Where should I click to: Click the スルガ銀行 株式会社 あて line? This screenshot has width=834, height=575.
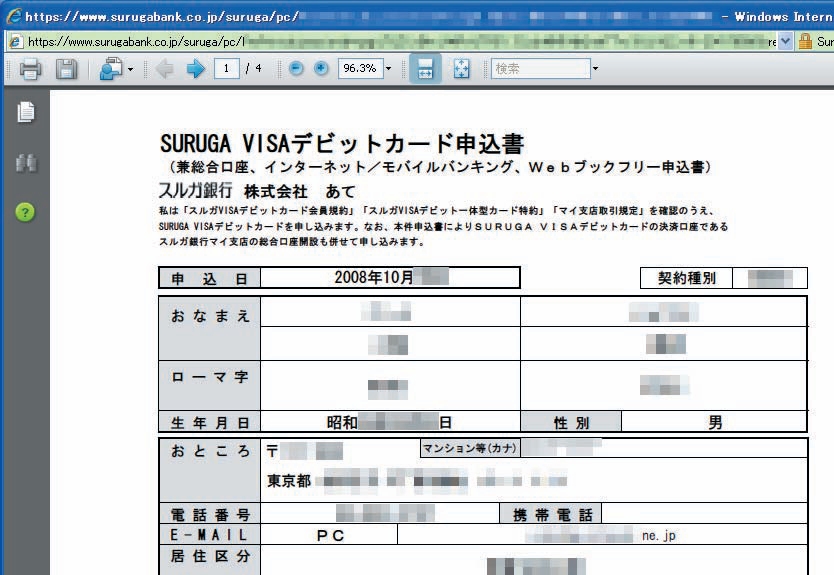tap(257, 190)
